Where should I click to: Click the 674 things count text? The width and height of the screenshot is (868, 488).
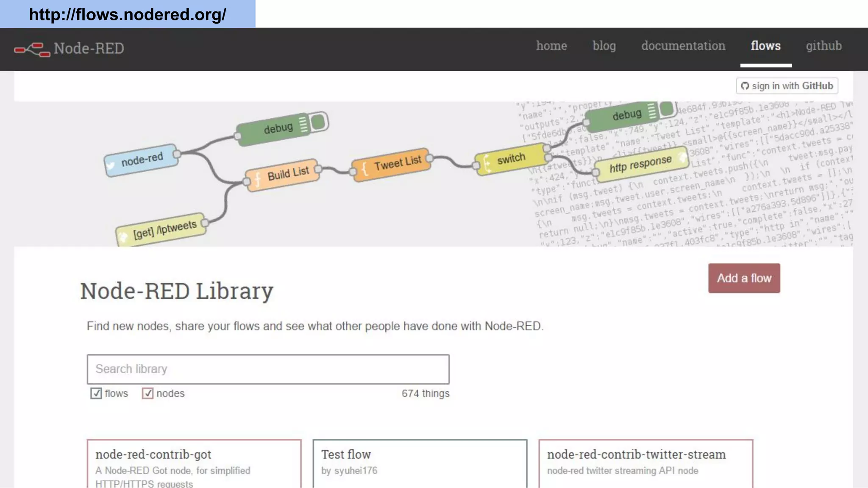coord(426,394)
